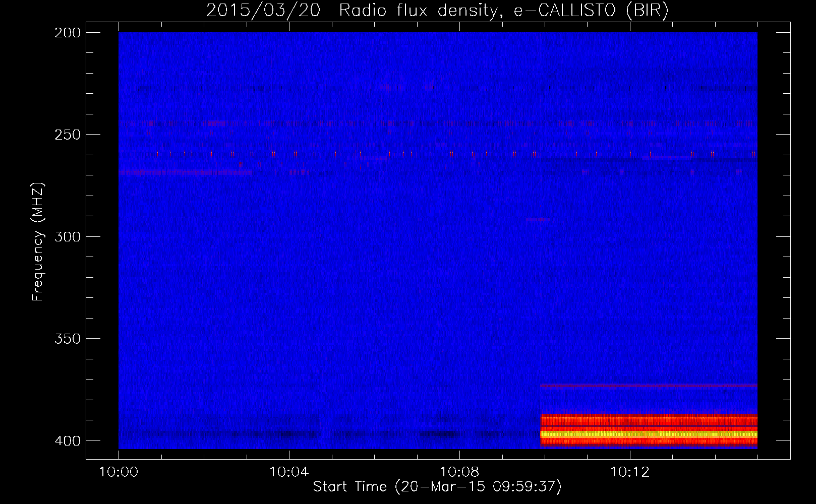816x504 pixels.
Task: Select the 200 frequency tick label
Action: 68,33
